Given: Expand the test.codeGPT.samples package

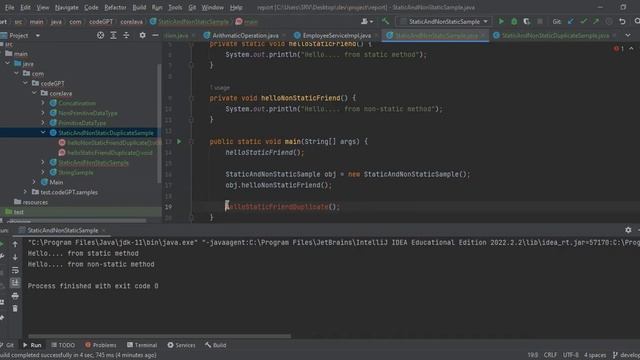Looking at the screenshot, I should click(x=25, y=192).
